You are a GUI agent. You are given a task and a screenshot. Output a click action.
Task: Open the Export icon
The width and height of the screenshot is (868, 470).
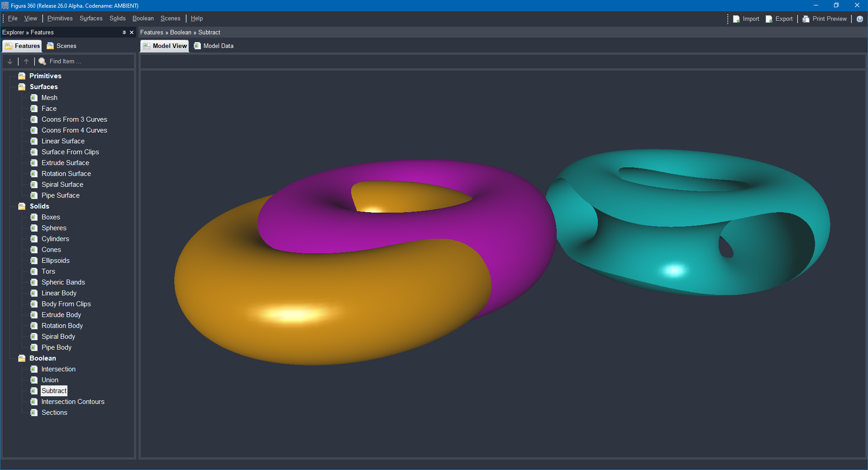click(x=768, y=19)
